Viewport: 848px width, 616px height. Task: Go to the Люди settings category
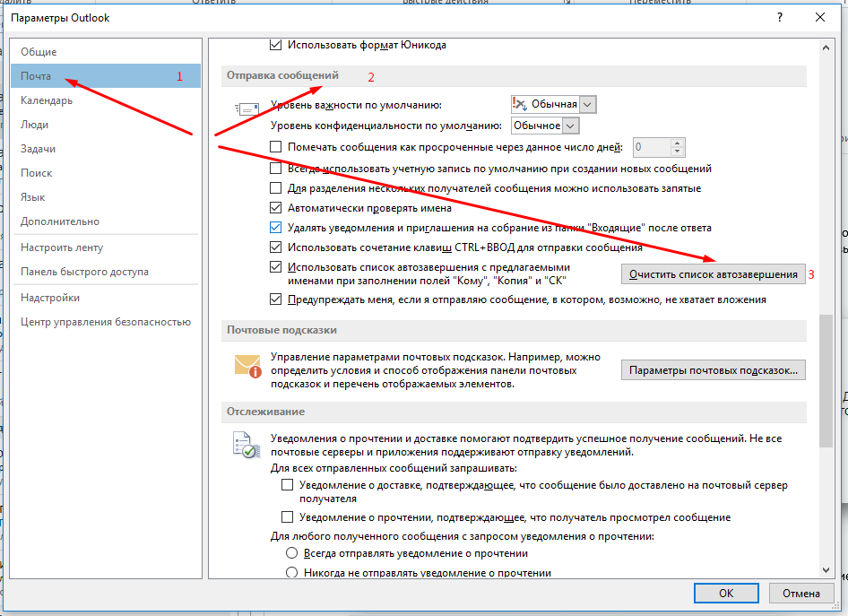tap(106, 125)
